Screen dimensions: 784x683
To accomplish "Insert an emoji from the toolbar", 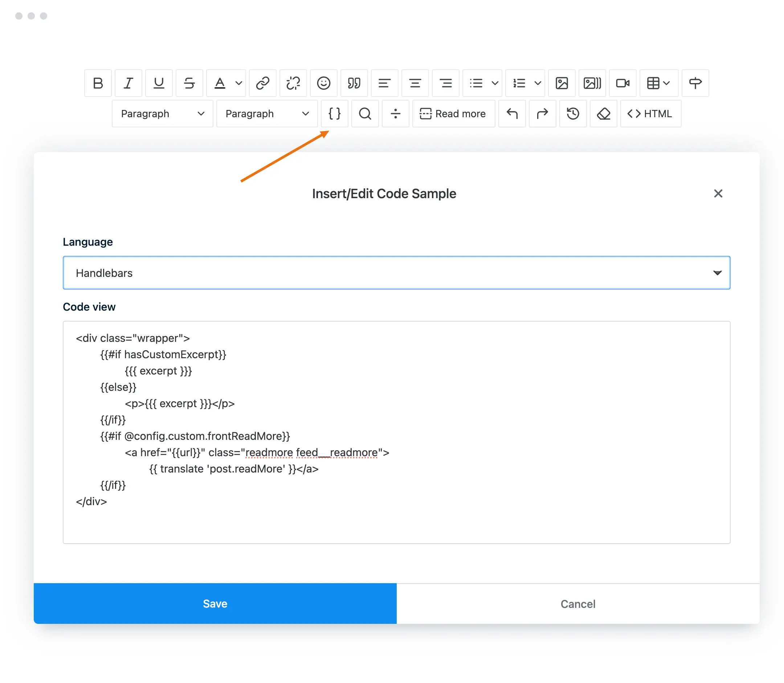I will click(324, 83).
